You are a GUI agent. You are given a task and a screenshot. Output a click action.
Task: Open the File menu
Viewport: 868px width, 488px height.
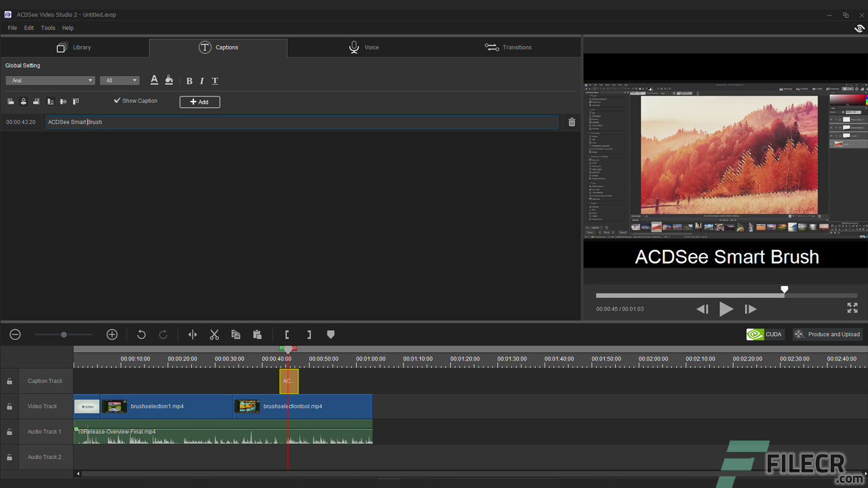tap(12, 28)
